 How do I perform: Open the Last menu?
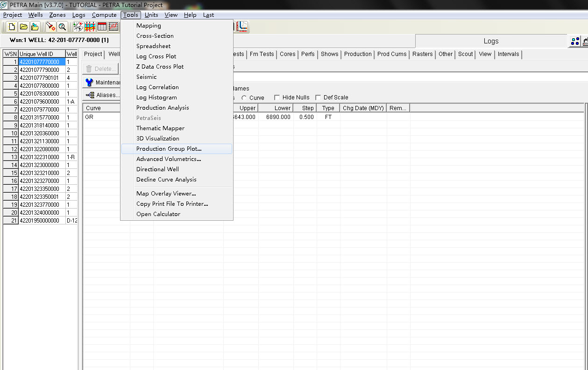tap(208, 15)
